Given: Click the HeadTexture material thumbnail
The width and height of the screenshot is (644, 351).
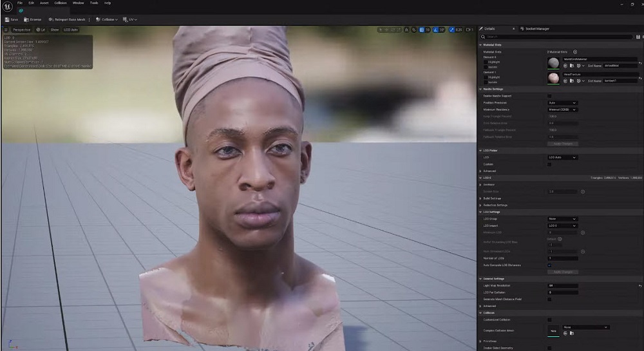Looking at the screenshot, I should [x=553, y=78].
